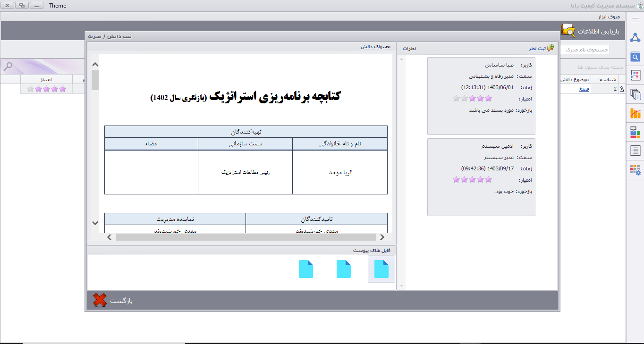644x344 pixels.
Task: Click the فعنغ knowledge subject link
Action: click(x=584, y=89)
